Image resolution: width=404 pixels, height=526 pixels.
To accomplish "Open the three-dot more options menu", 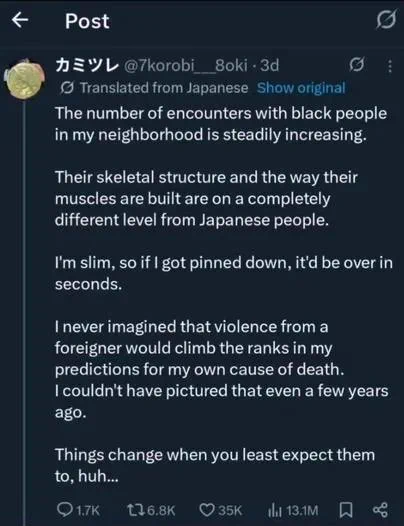I will (x=390, y=66).
